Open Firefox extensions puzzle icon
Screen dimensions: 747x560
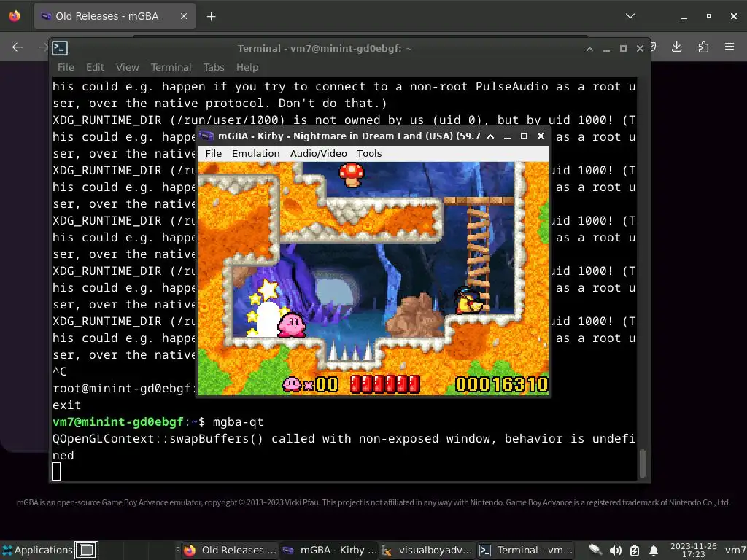(703, 47)
